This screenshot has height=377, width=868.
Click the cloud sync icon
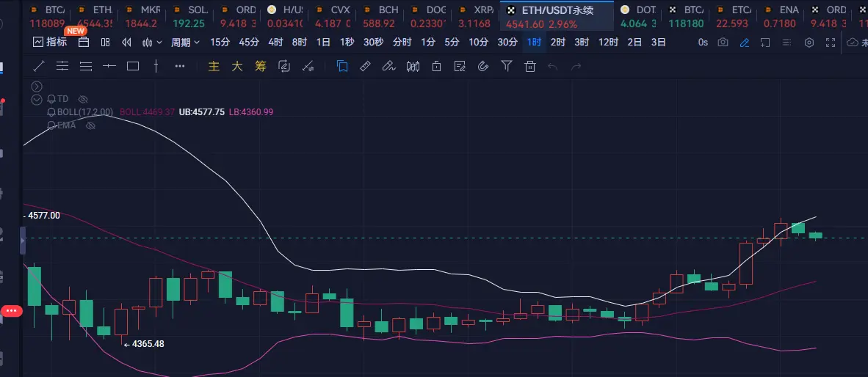[x=853, y=42]
